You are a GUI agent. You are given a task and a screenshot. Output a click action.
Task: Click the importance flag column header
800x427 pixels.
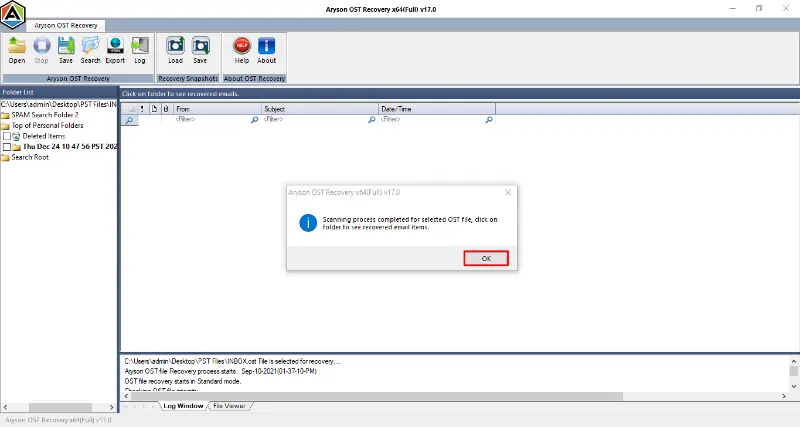click(x=142, y=109)
